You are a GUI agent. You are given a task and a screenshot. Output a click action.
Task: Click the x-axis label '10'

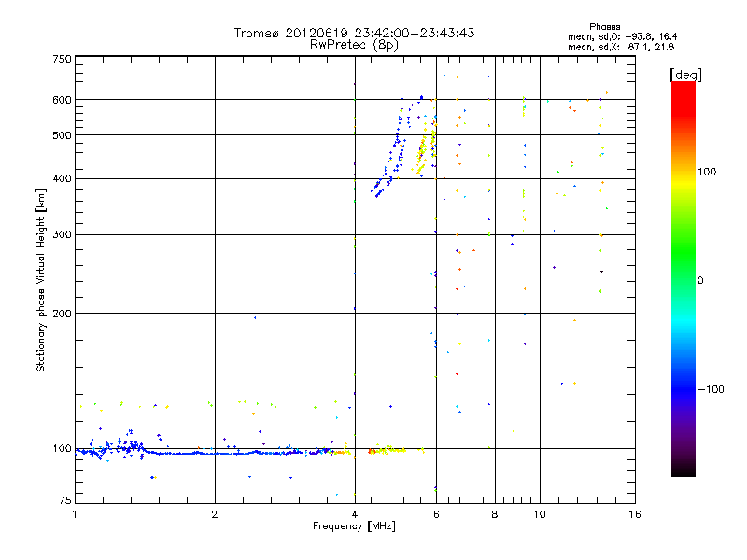point(540,514)
